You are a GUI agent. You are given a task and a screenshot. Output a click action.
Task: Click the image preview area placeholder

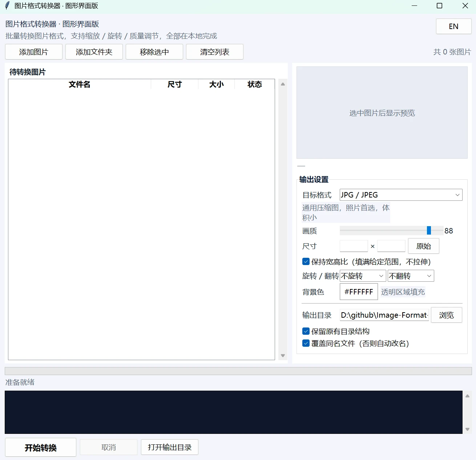382,113
